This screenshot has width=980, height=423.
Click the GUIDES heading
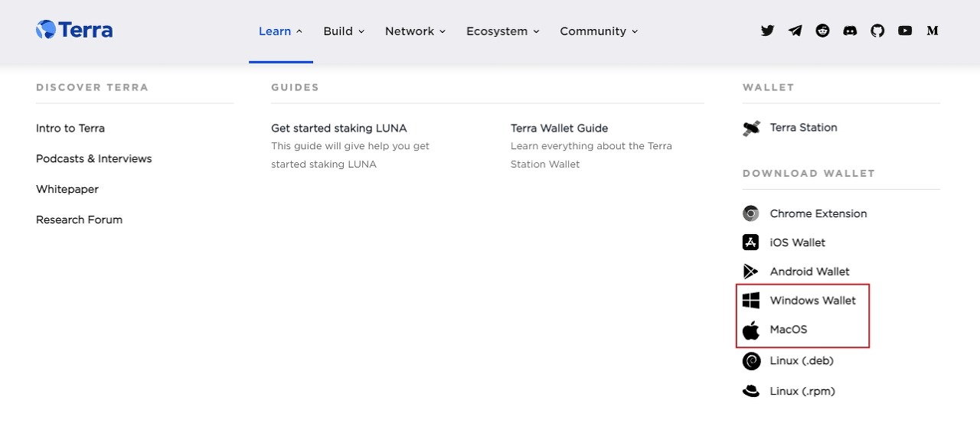(295, 87)
